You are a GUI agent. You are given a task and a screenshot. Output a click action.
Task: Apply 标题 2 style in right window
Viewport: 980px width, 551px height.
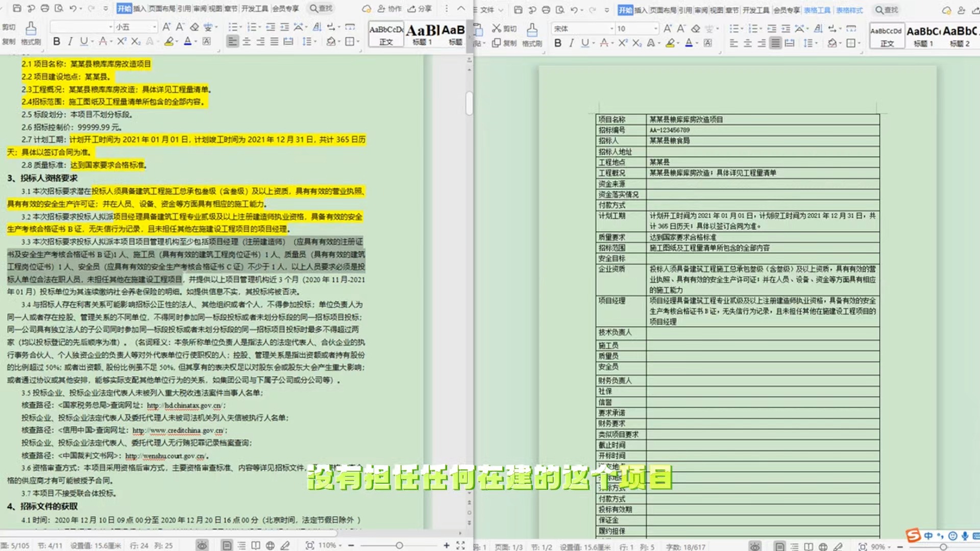[960, 36]
